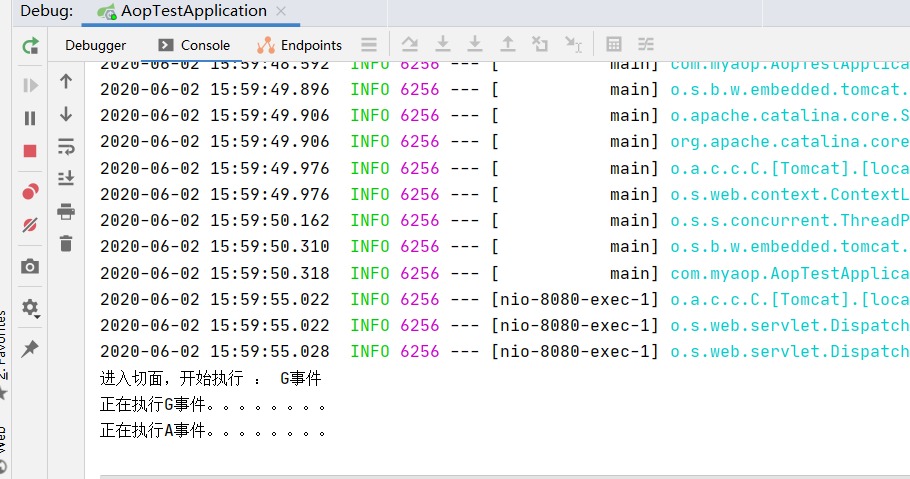Pin the debug tab with pin icon
The image size is (910, 479).
[x=30, y=348]
